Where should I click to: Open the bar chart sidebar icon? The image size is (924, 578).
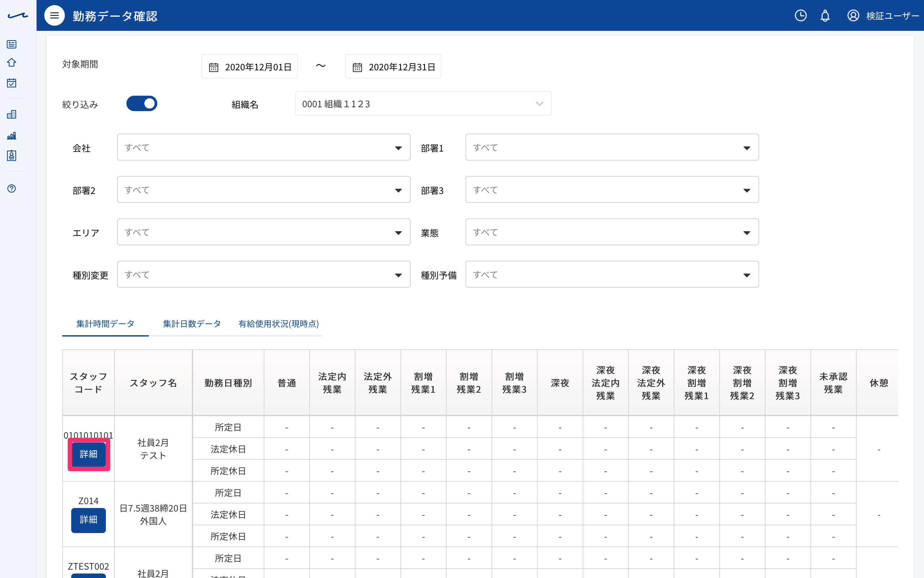12,136
